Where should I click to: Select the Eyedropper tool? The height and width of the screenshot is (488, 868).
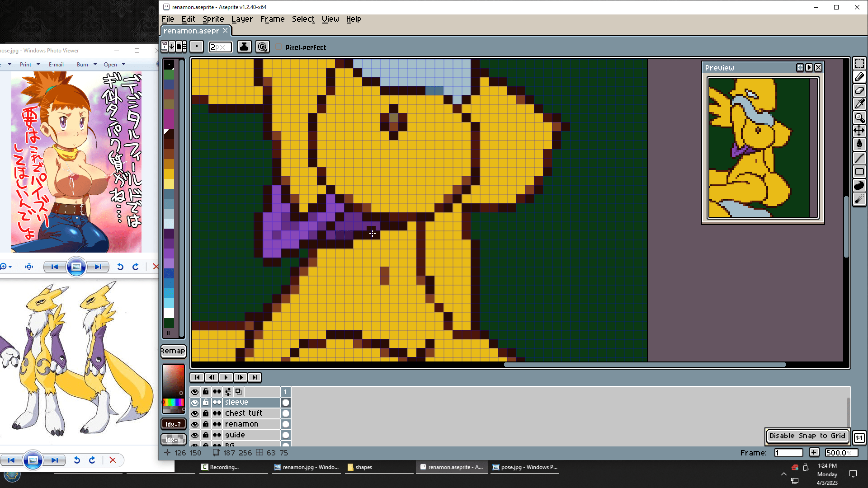click(859, 104)
